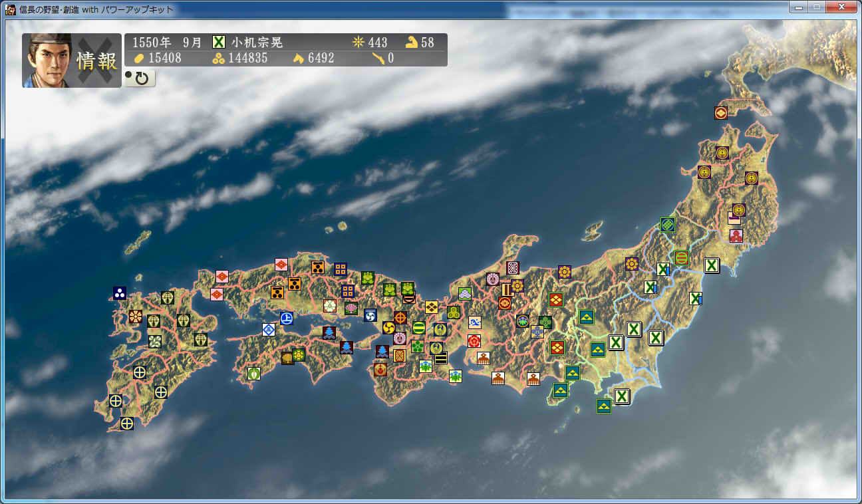Select the navy swirl clan crest
862x504 pixels.
[370, 315]
